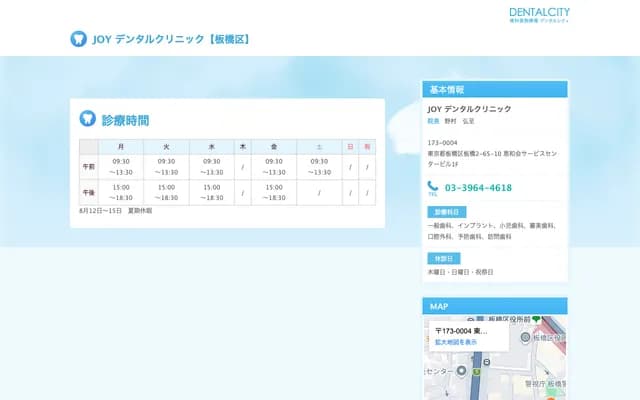The width and height of the screenshot is (640, 400).
Task: Click Monday morning 09:30~13:30 cell
Action: pyautogui.click(x=121, y=167)
